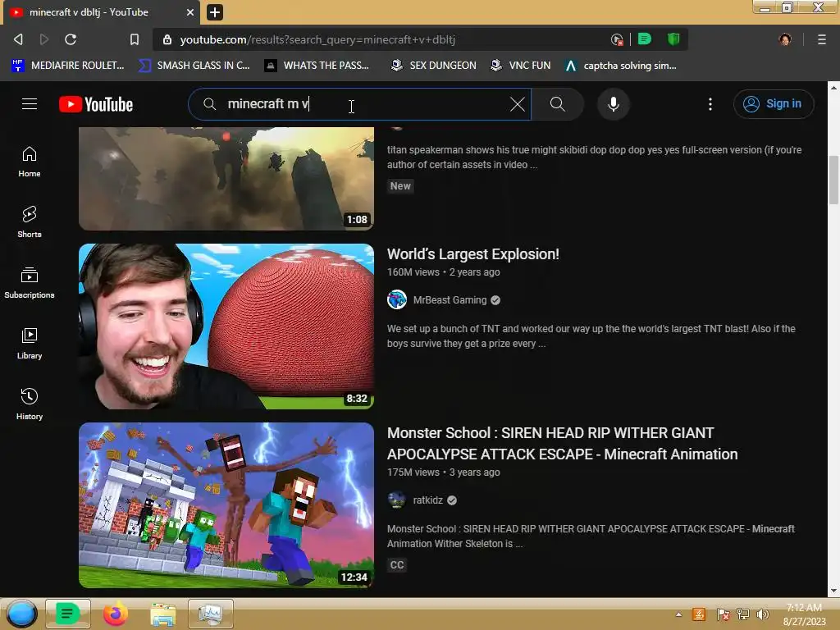This screenshot has height=630, width=840.
Task: Open World's Largest Explosion! video title
Action: point(473,254)
